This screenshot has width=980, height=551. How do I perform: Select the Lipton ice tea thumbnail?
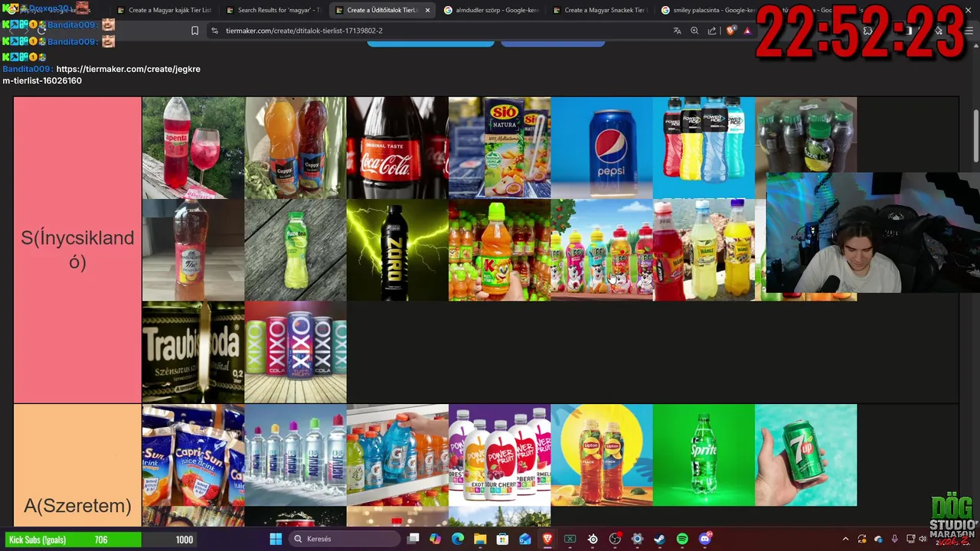pos(602,455)
